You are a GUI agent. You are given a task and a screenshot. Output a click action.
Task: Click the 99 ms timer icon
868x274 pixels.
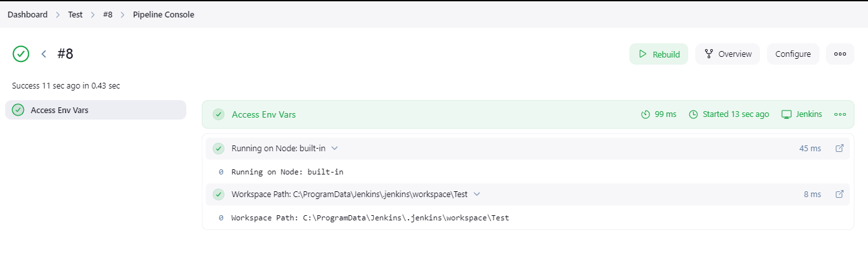(x=645, y=114)
